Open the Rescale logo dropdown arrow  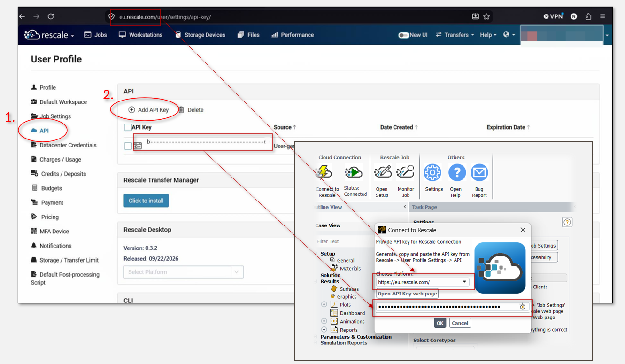(x=72, y=36)
